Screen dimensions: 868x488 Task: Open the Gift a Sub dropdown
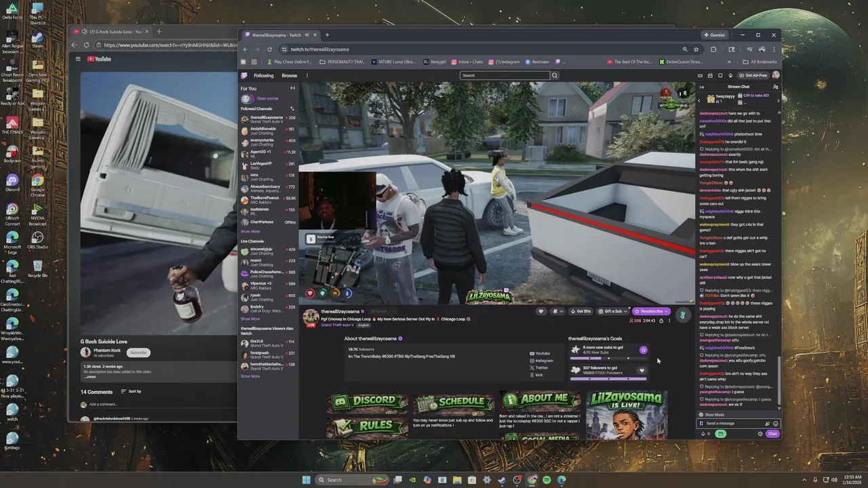613,311
